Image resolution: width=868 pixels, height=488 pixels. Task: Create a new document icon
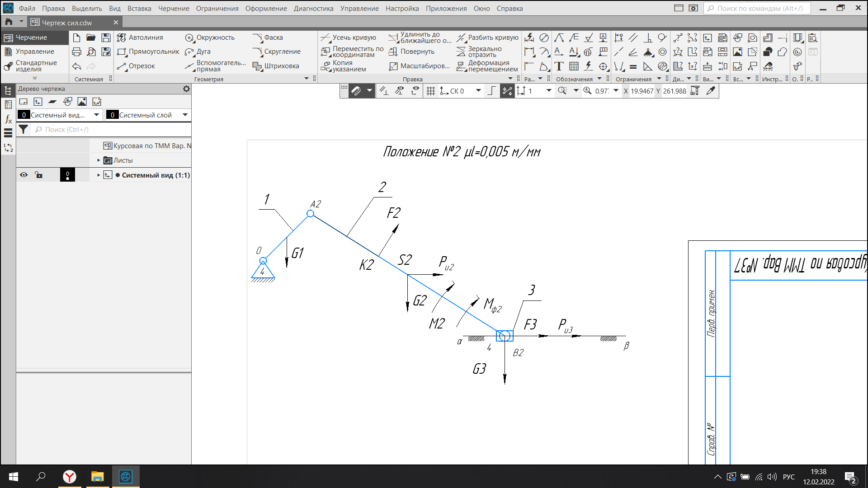tap(76, 38)
